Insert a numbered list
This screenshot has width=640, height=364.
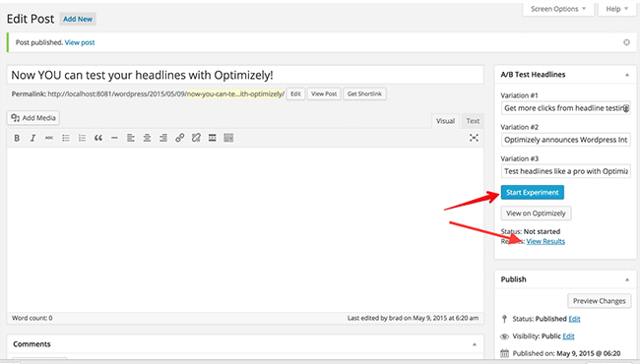point(82,138)
